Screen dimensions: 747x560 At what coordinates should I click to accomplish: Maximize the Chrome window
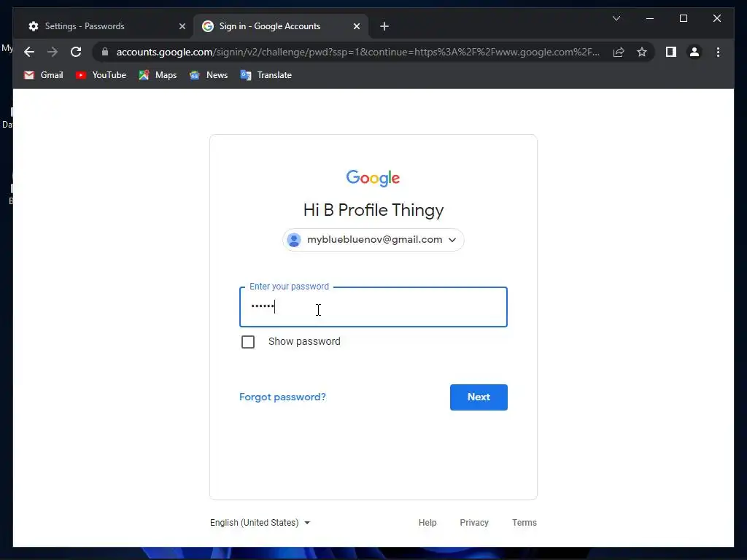[683, 18]
